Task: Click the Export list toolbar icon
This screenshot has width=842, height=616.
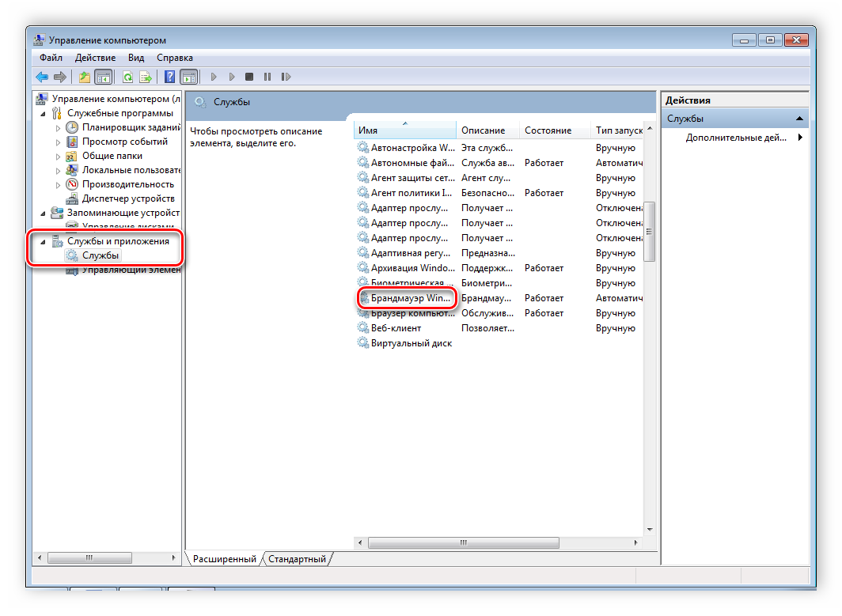Action: point(146,77)
